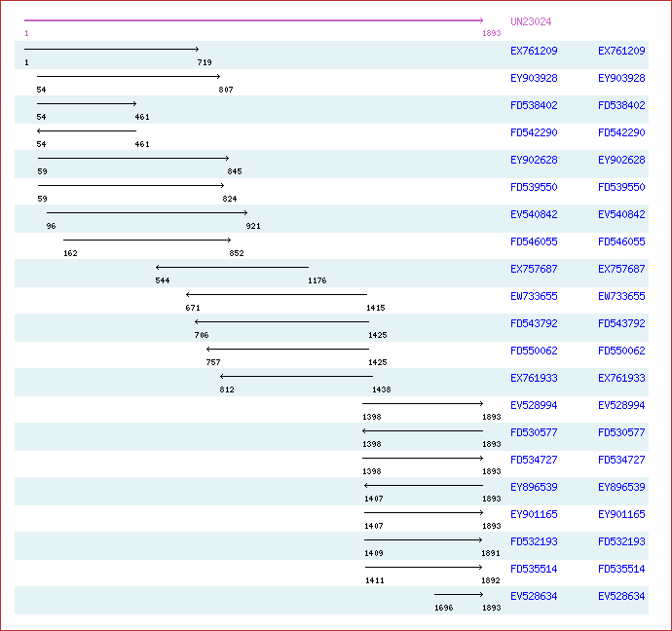Screen dimensions: 672x631
Task: Open the left-column FD539550 link
Action: coord(534,187)
